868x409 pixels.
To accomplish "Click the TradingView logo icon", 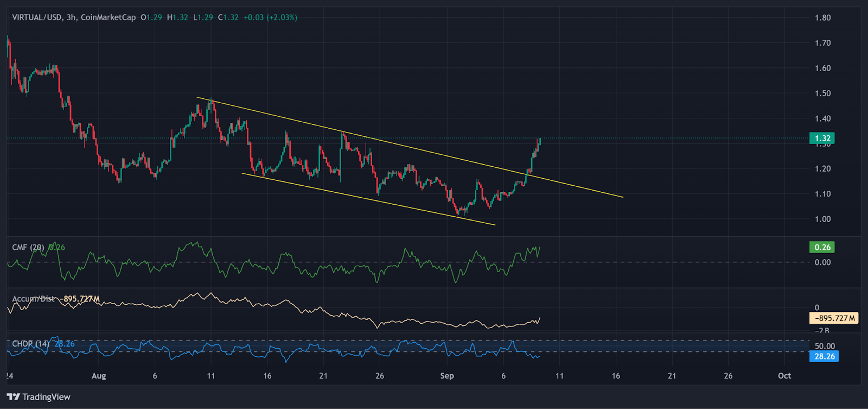I will [x=14, y=397].
